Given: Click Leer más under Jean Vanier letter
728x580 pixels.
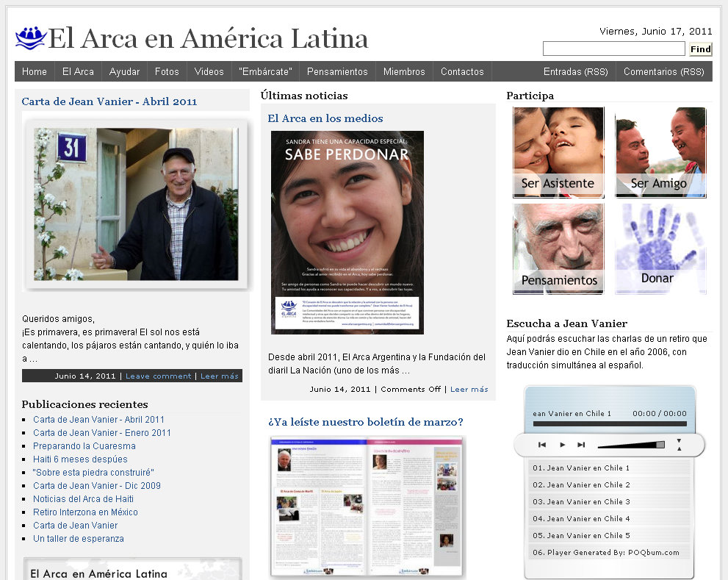Looking at the screenshot, I should coord(220,376).
